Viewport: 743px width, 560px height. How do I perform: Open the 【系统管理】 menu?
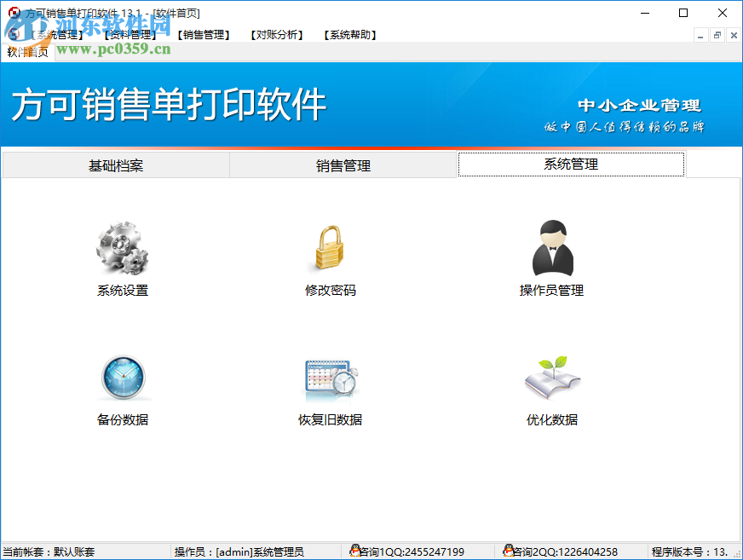pyautogui.click(x=55, y=35)
